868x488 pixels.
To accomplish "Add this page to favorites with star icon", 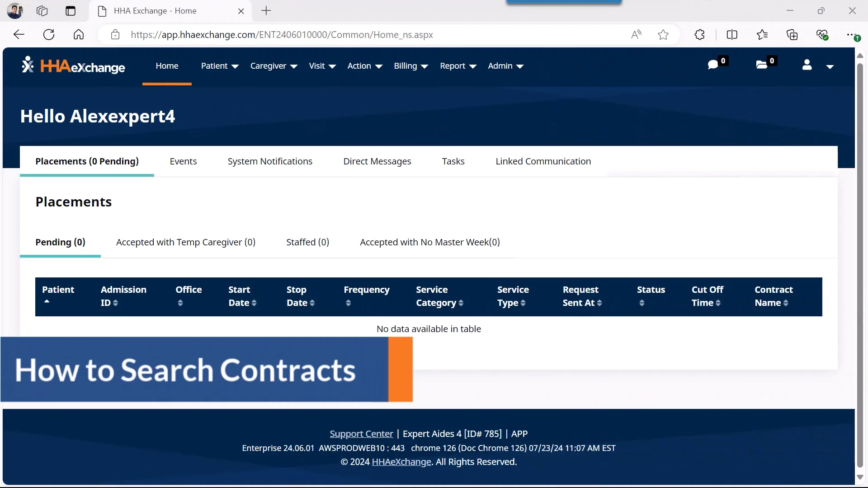I will [x=663, y=34].
